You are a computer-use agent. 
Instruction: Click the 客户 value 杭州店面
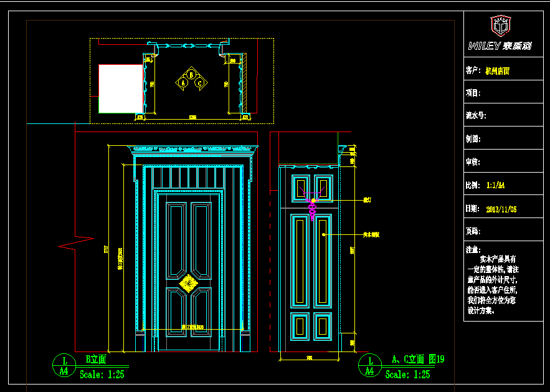(498, 71)
